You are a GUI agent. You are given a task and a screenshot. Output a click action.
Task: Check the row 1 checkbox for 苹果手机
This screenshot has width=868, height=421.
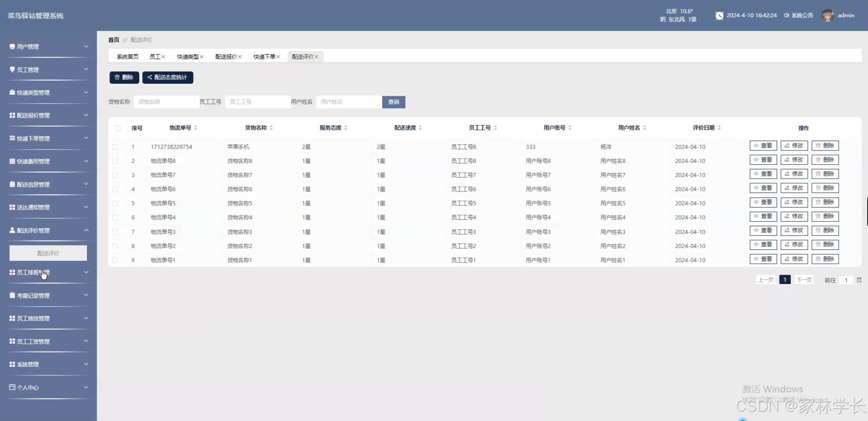115,147
